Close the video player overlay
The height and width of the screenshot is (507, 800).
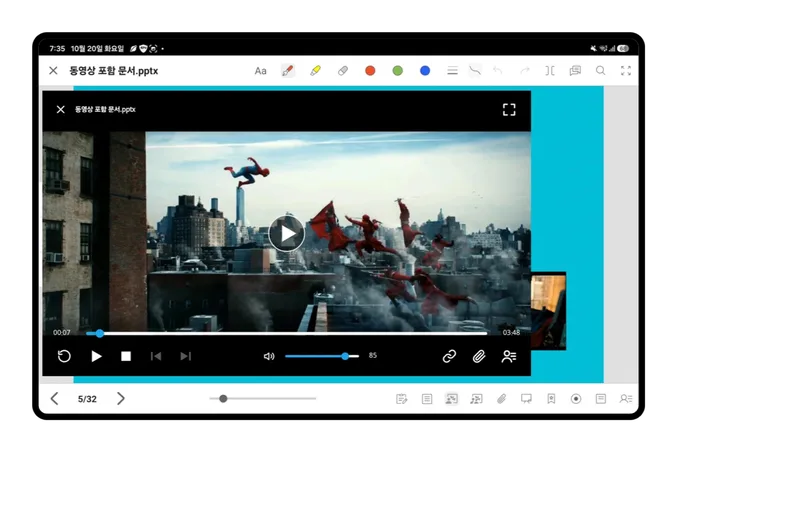[60, 109]
